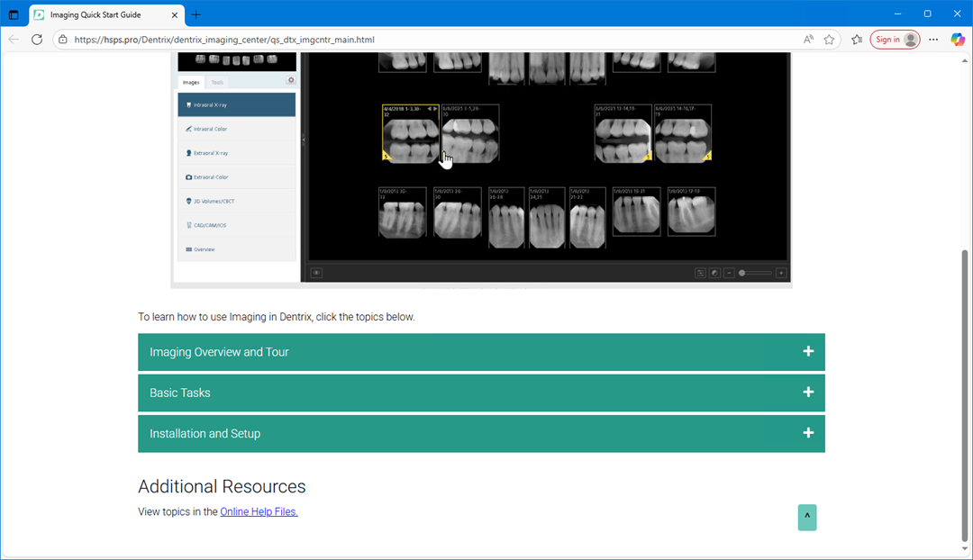Toggle the eye visibility button
Screen dimensions: 973x560
316,273
